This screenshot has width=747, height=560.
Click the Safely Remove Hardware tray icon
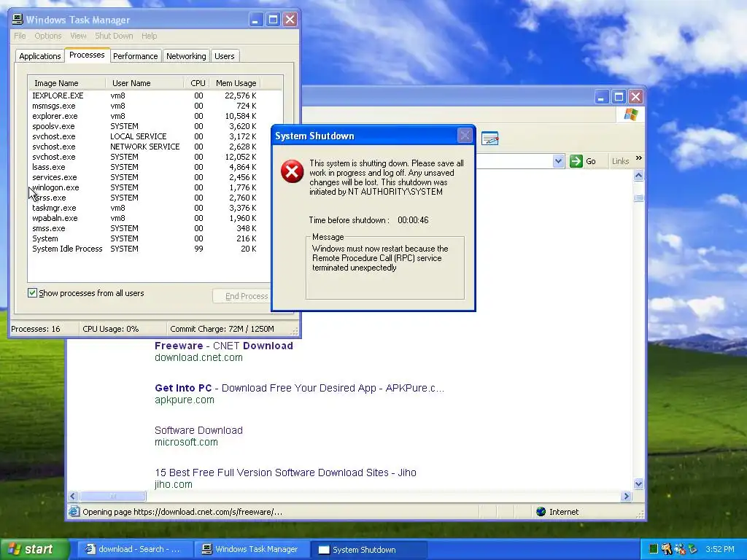click(692, 549)
